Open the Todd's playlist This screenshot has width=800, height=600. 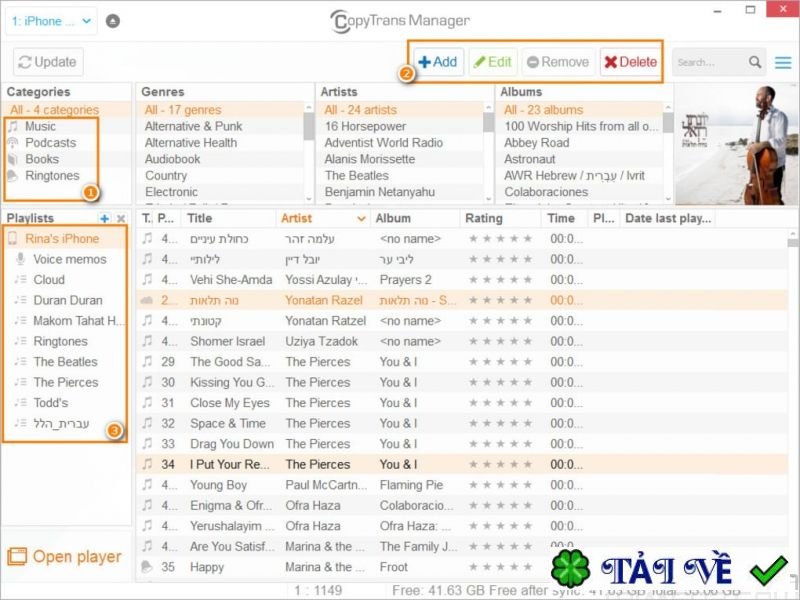(51, 402)
